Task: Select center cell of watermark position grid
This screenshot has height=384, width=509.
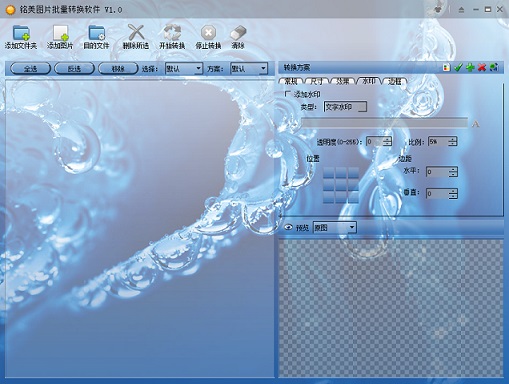Action: coord(341,185)
